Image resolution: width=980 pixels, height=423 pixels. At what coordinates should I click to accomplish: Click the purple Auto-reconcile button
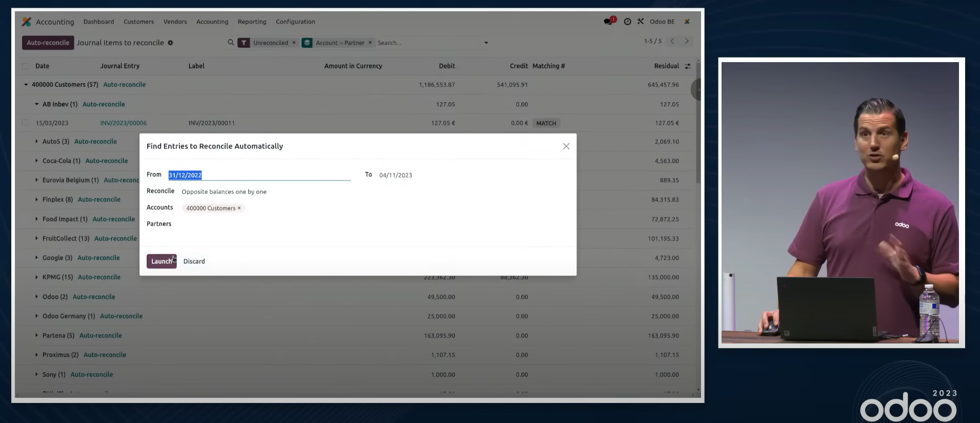(48, 43)
